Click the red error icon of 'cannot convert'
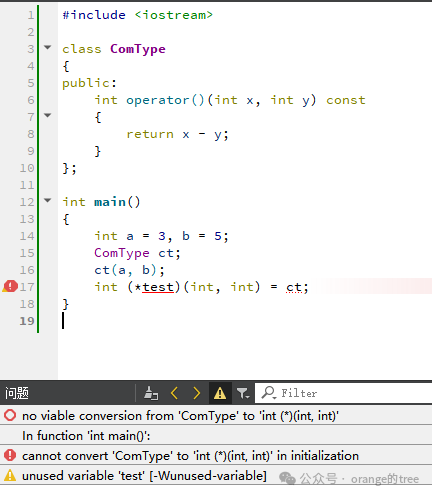Viewport: 432px width, 496px height. (x=10, y=455)
